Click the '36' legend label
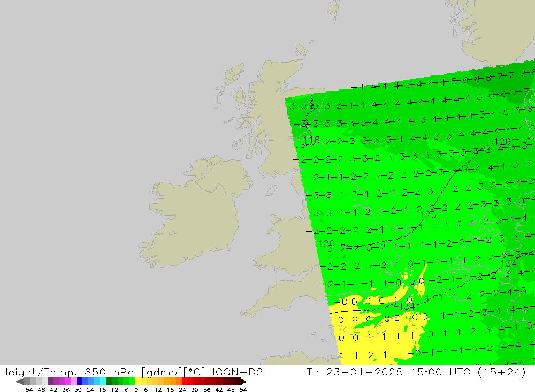This screenshot has width=535, height=392. pos(207,390)
